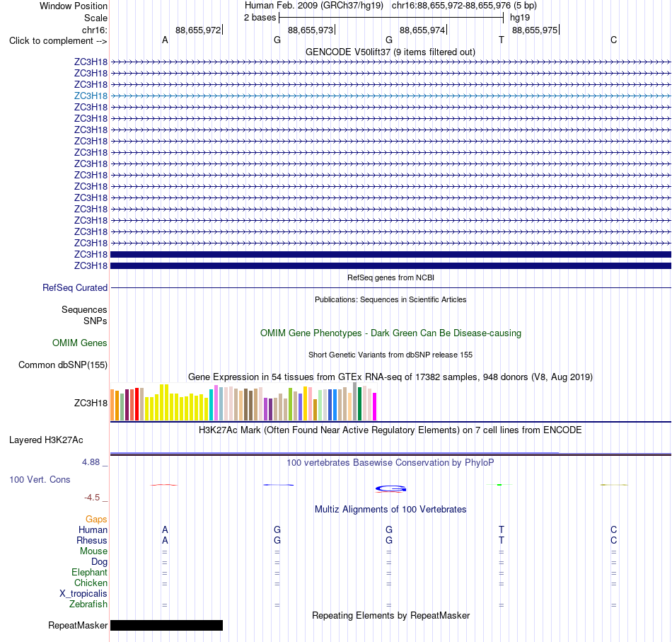Click the 'Scale' track label
The height and width of the screenshot is (642, 672).
click(95, 18)
